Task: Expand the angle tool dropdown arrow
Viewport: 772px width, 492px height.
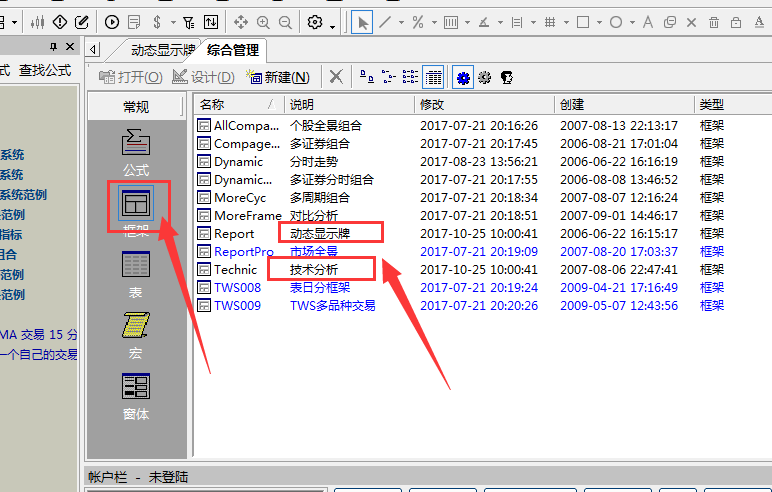Action: (500, 23)
